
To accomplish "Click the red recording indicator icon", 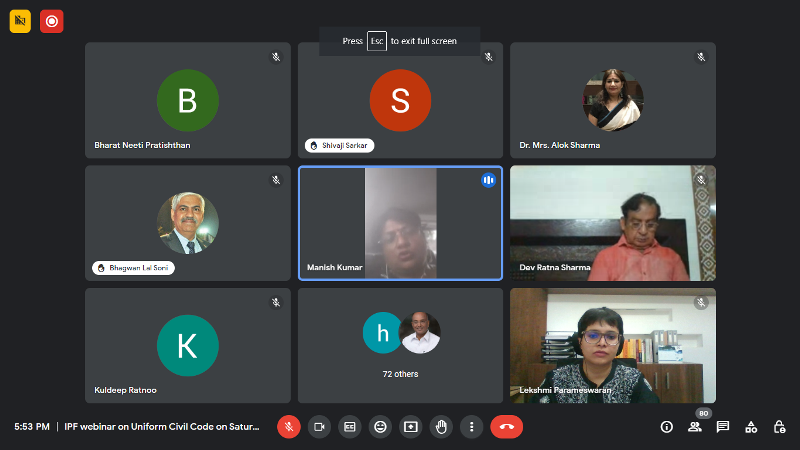I will click(x=51, y=21).
